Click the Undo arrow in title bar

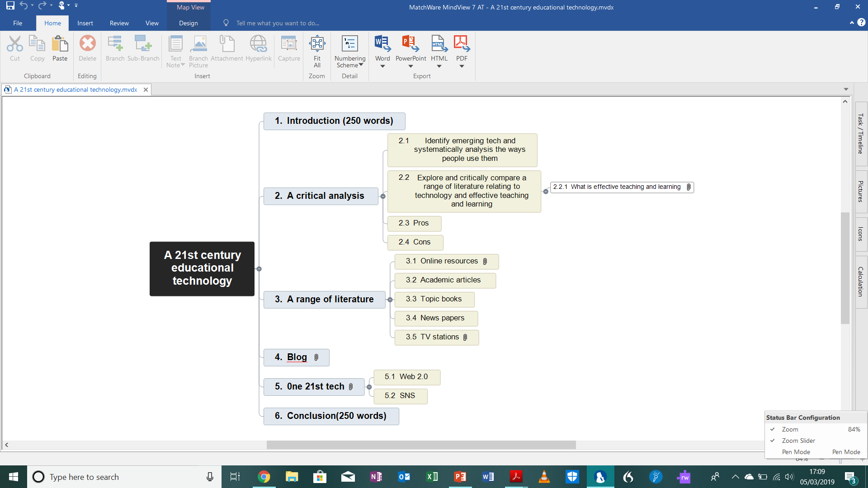[x=24, y=5]
